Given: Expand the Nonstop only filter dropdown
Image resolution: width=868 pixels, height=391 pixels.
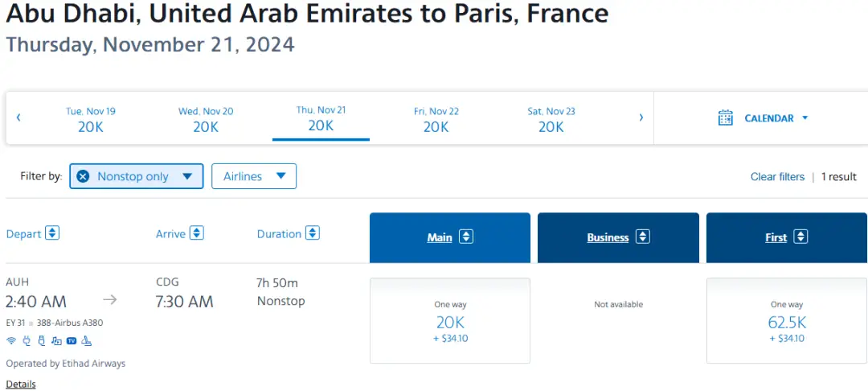Looking at the screenshot, I should pos(186,176).
